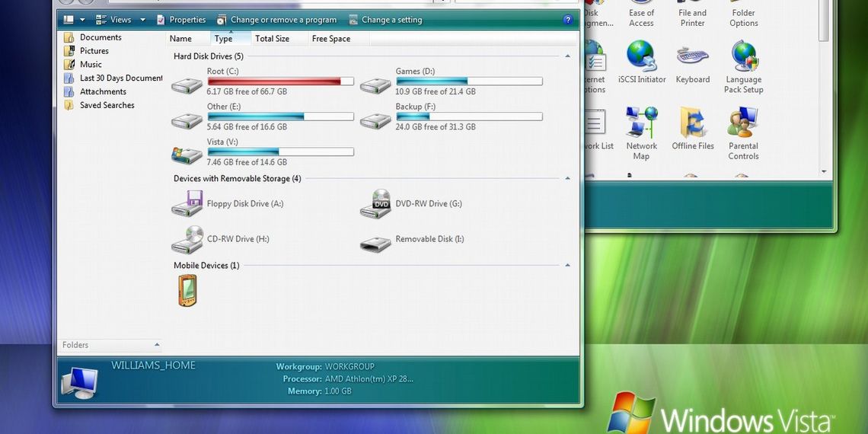Click the Vista (V:) usage bar
Image resolution: width=868 pixels, height=434 pixels.
(x=281, y=152)
